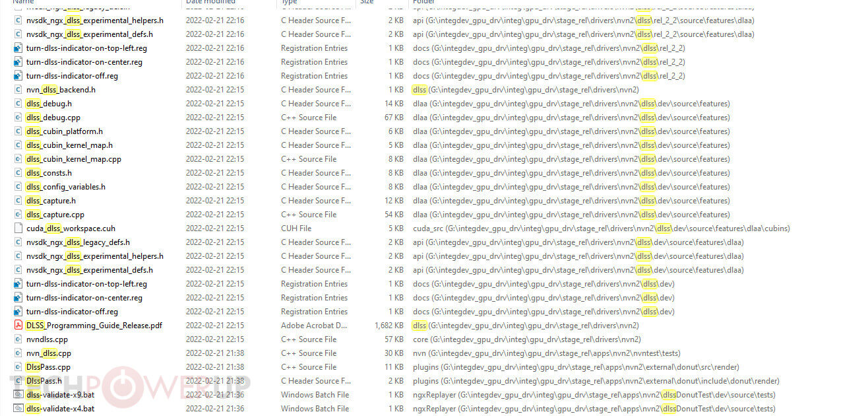Click the header file icon of dlss_consts.h

(x=18, y=173)
